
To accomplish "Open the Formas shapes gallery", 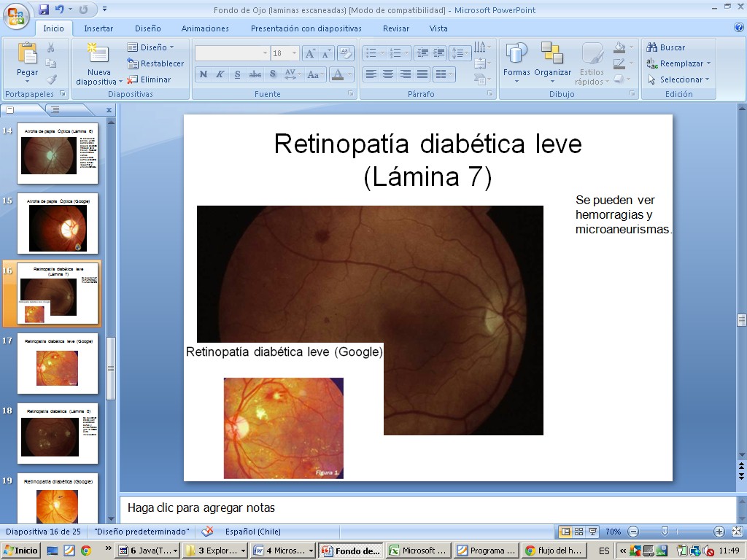I will tap(516, 61).
